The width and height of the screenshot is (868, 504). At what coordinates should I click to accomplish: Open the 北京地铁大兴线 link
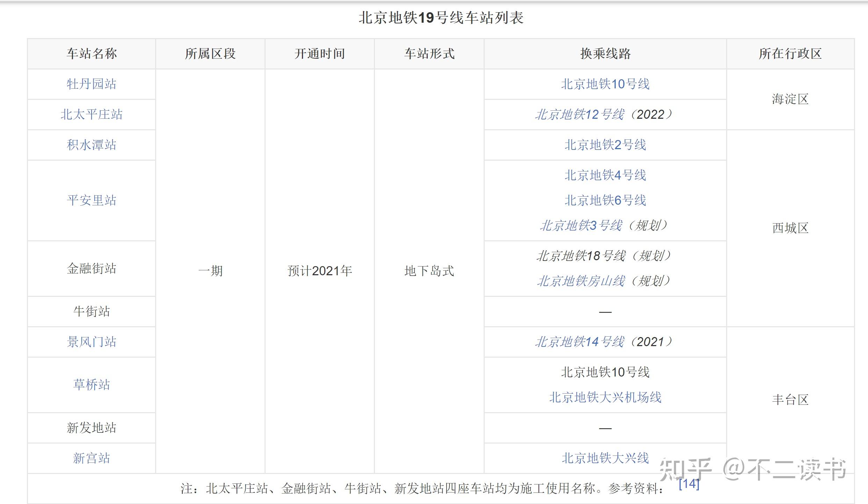(605, 458)
